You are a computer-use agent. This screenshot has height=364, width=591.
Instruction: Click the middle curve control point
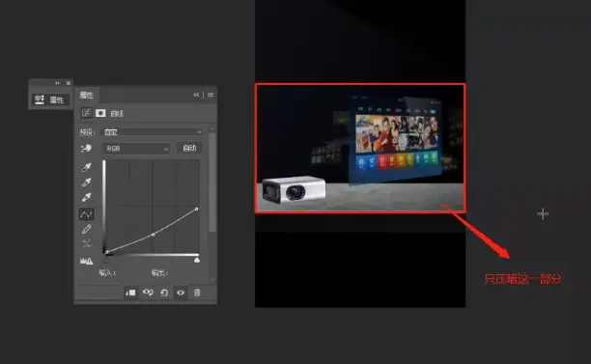coord(153,235)
